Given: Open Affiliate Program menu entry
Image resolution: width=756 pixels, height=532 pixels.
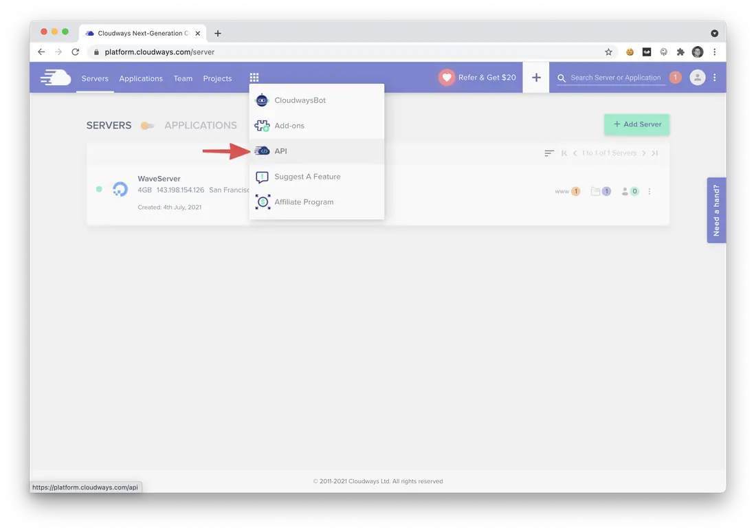Looking at the screenshot, I should pos(317,202).
